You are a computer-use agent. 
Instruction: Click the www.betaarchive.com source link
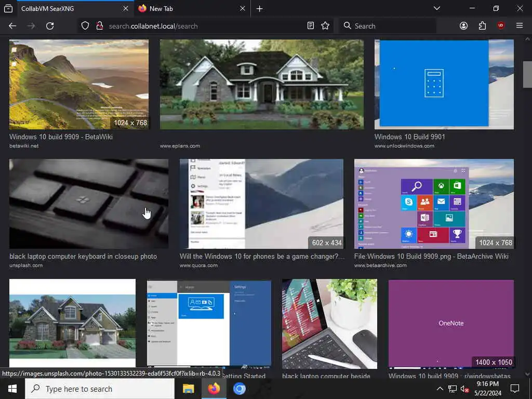point(380,265)
